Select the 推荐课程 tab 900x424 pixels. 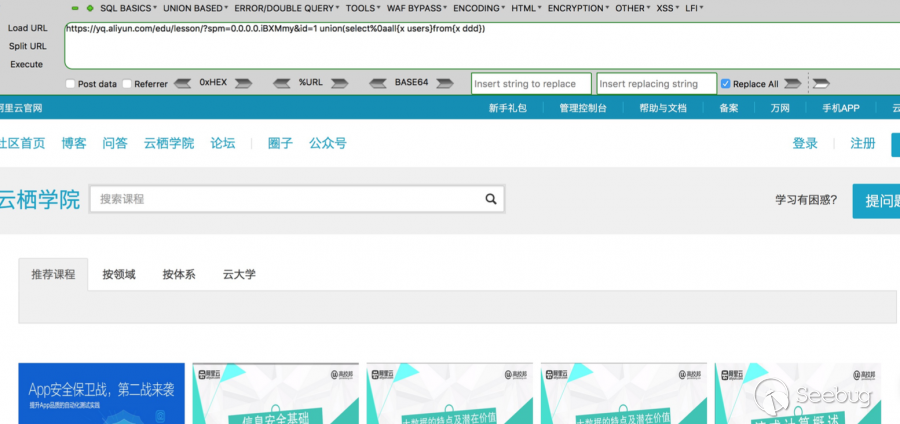coord(53,274)
